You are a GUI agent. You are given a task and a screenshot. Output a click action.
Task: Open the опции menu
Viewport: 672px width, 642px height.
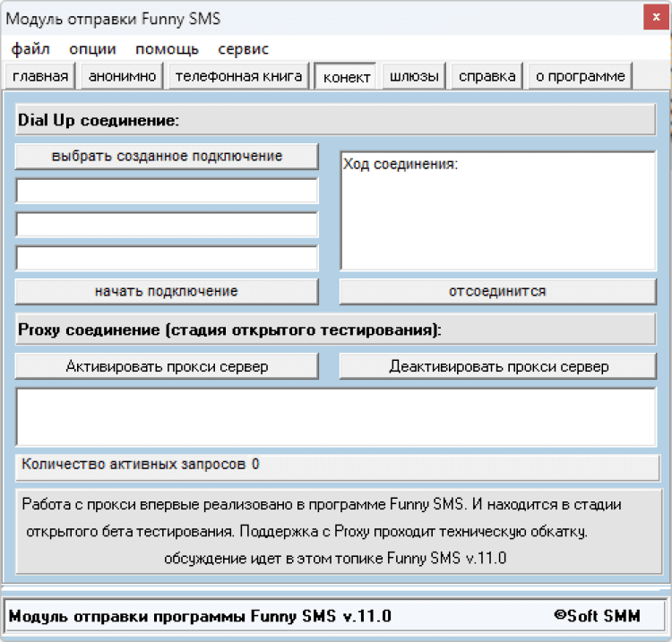pos(92,49)
